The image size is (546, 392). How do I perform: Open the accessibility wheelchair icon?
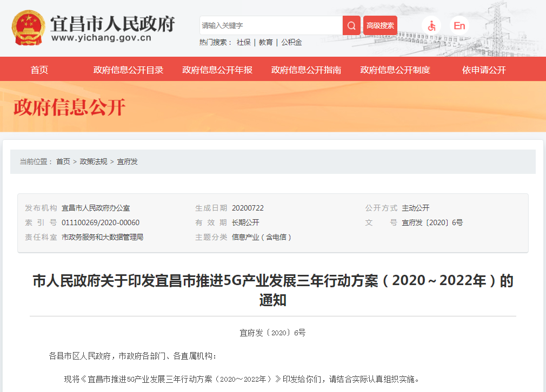click(x=431, y=25)
